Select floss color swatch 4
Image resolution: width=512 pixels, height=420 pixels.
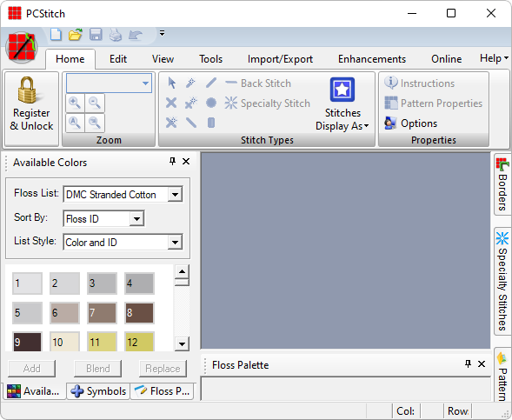pyautogui.click(x=139, y=283)
